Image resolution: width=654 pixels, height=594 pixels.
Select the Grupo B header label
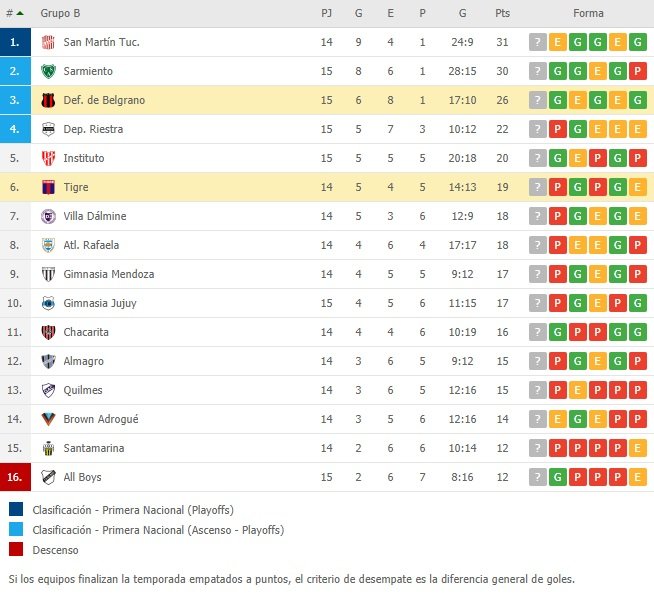click(60, 13)
